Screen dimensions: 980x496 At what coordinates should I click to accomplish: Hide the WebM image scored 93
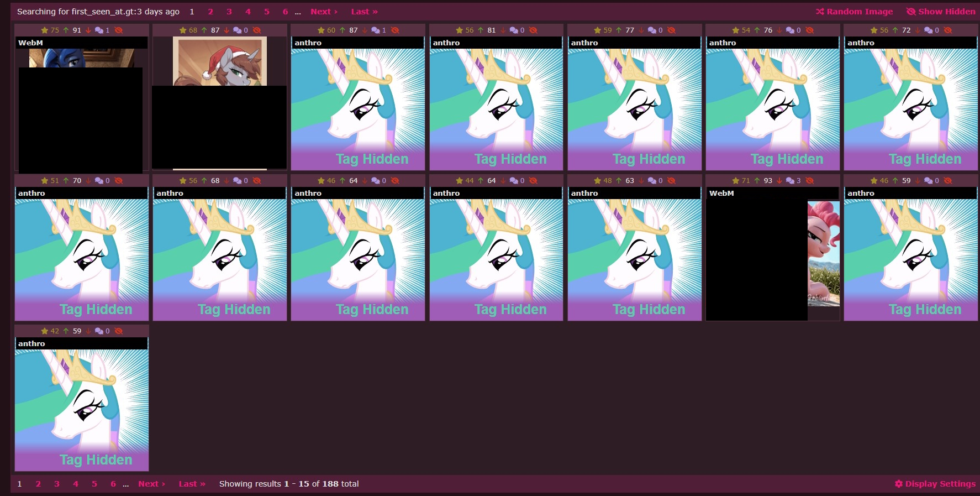[x=809, y=181]
